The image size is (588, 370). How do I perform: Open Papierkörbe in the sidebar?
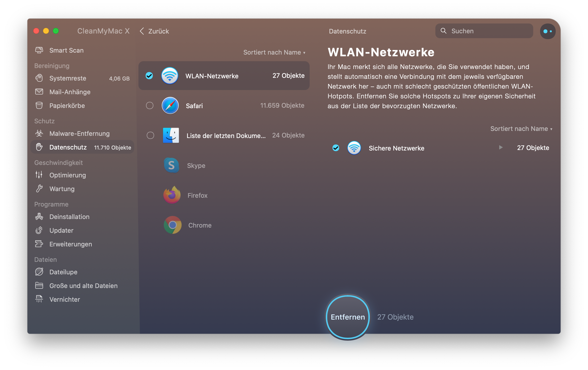point(67,106)
